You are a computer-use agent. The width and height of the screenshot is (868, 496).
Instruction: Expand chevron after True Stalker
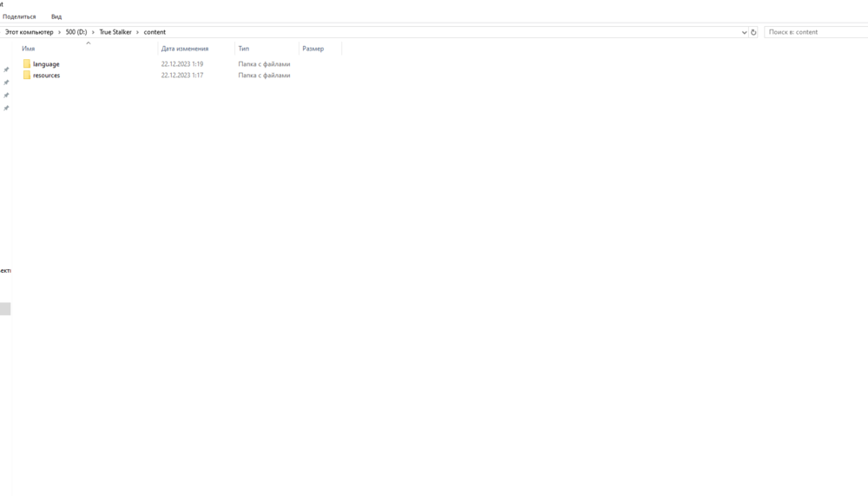pyautogui.click(x=137, y=32)
